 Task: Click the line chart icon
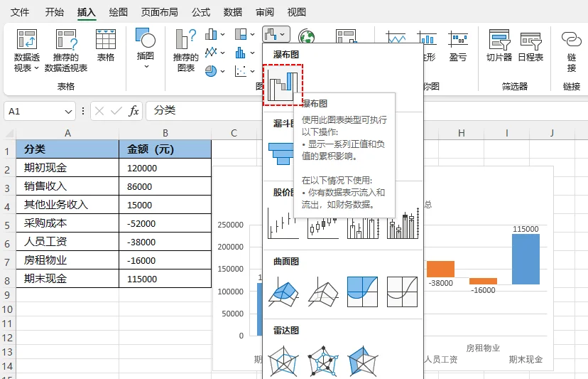[211, 52]
